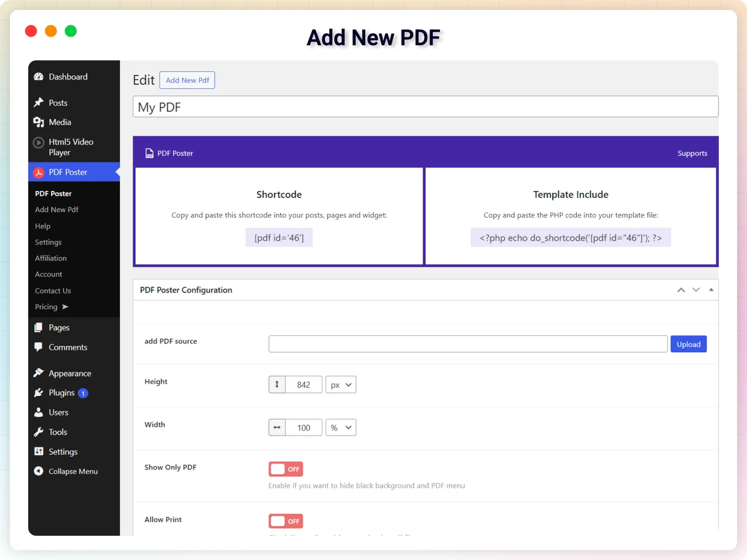Screen dimensions: 747x560
Task: Click the Plugins update count badge
Action: pyautogui.click(x=83, y=393)
